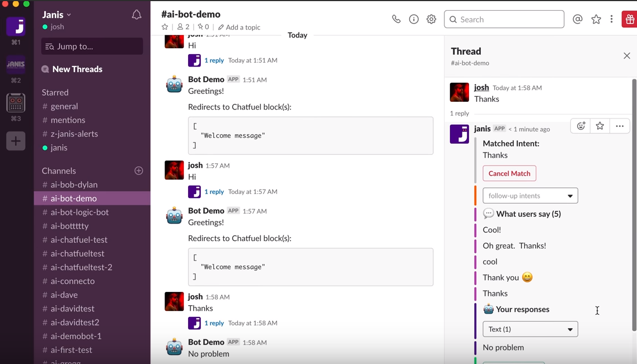Screen dimensions: 637x364
Task: Add reaction to janis thread message
Action: [x=581, y=126]
